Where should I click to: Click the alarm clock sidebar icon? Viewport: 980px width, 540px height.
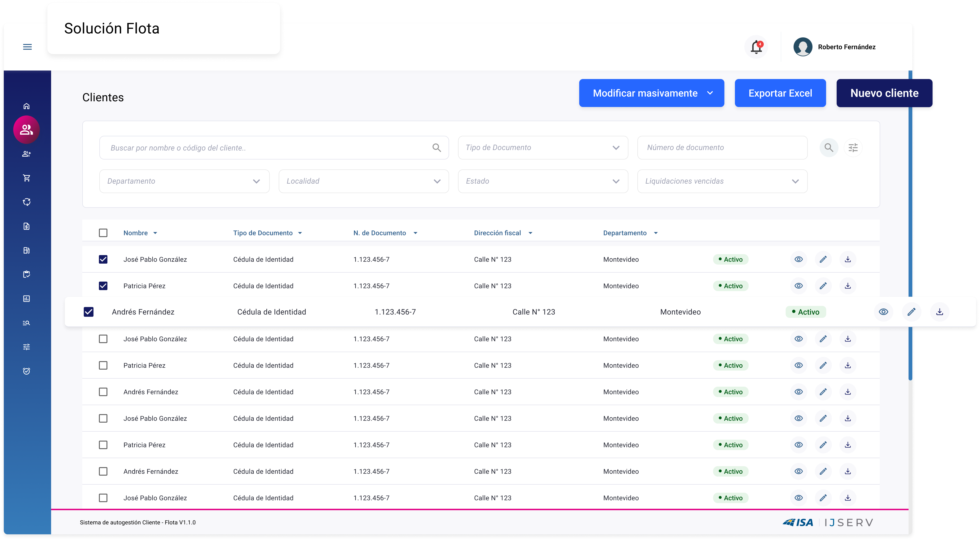point(26,371)
